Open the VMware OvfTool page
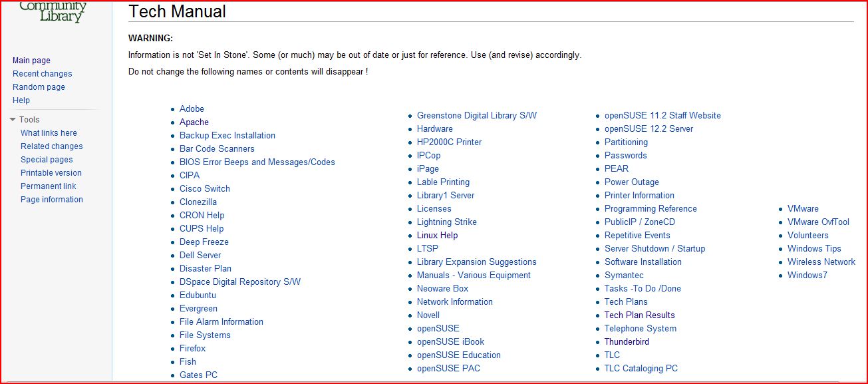Screen dimensions: 868x384 point(818,222)
